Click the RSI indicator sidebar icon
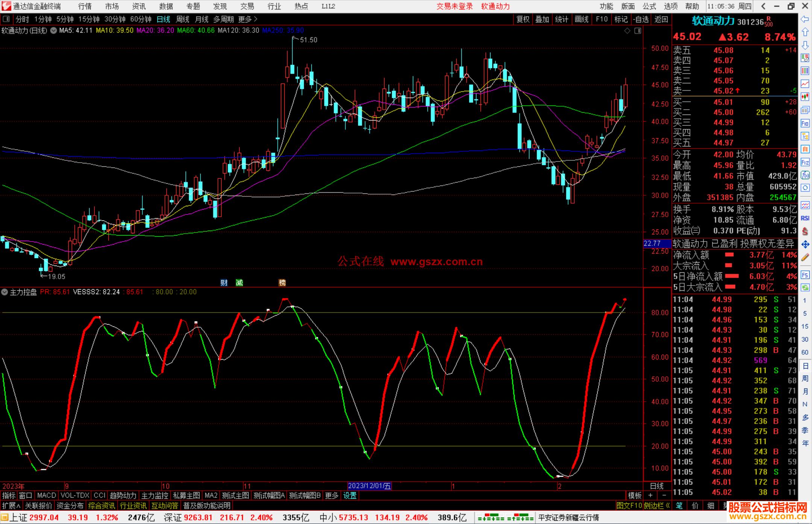Viewport: 812px width, 524px height. pos(805,218)
